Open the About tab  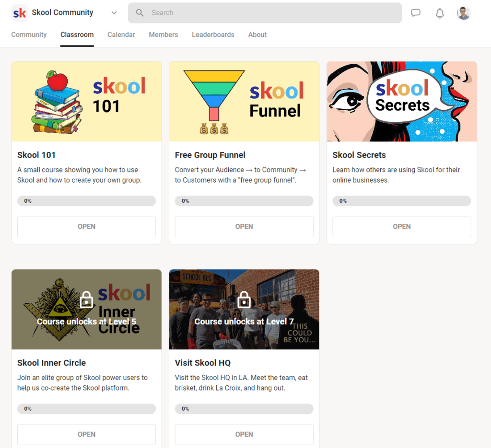[x=257, y=34]
